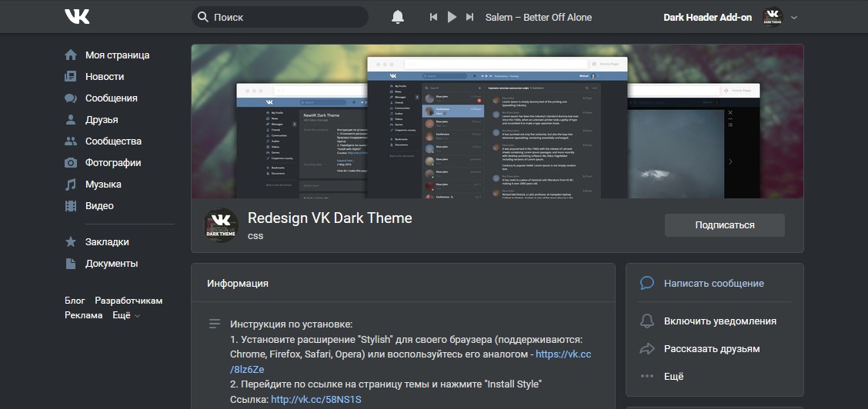This screenshot has width=868, height=409.
Task: Expand the profile dropdown arrow in header
Action: pos(794,18)
